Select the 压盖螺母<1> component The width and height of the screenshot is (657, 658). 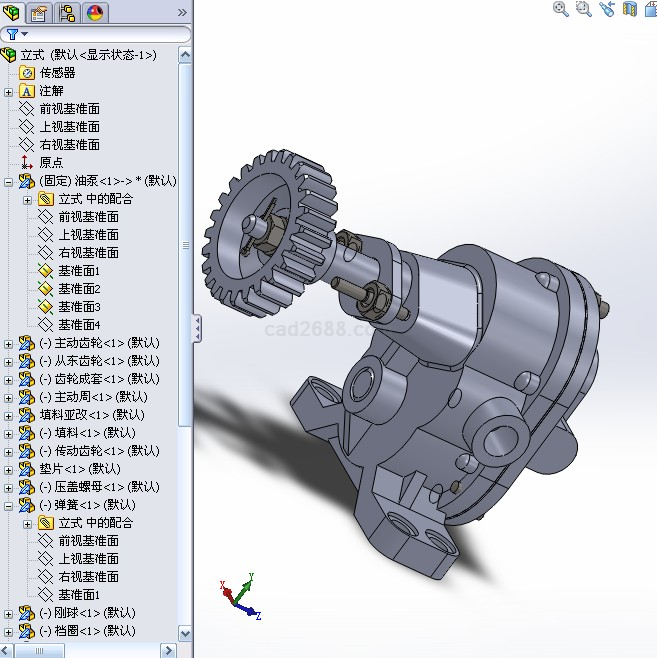click(98, 487)
